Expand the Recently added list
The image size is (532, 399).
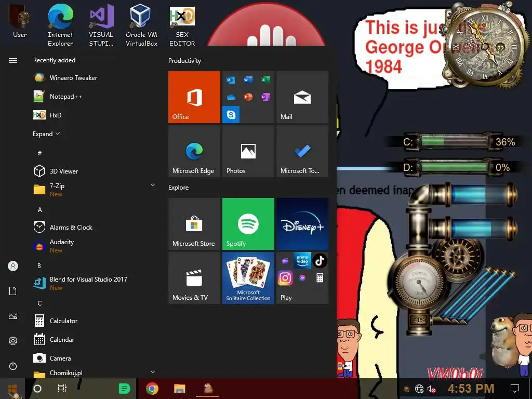tap(46, 134)
